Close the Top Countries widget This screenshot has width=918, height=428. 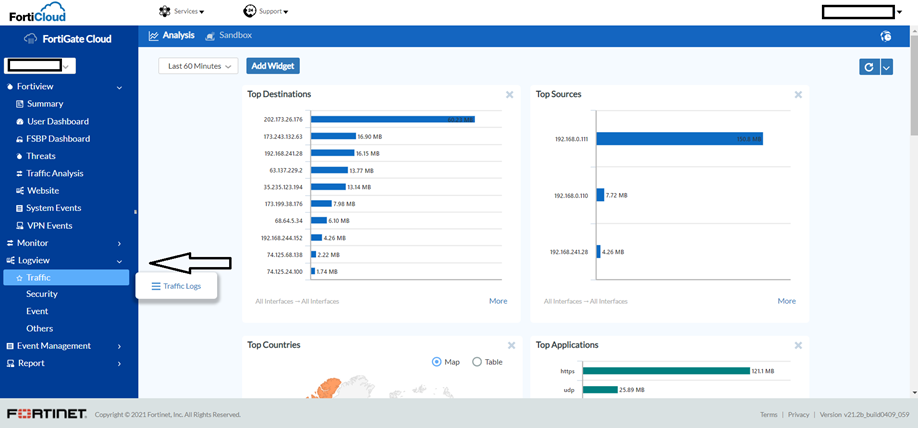(511, 345)
